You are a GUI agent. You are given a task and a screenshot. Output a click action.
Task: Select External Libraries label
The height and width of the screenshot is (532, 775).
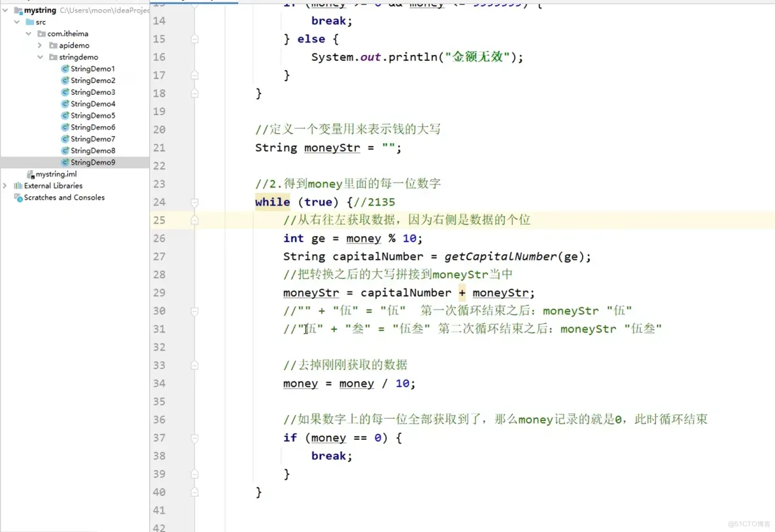coord(54,186)
